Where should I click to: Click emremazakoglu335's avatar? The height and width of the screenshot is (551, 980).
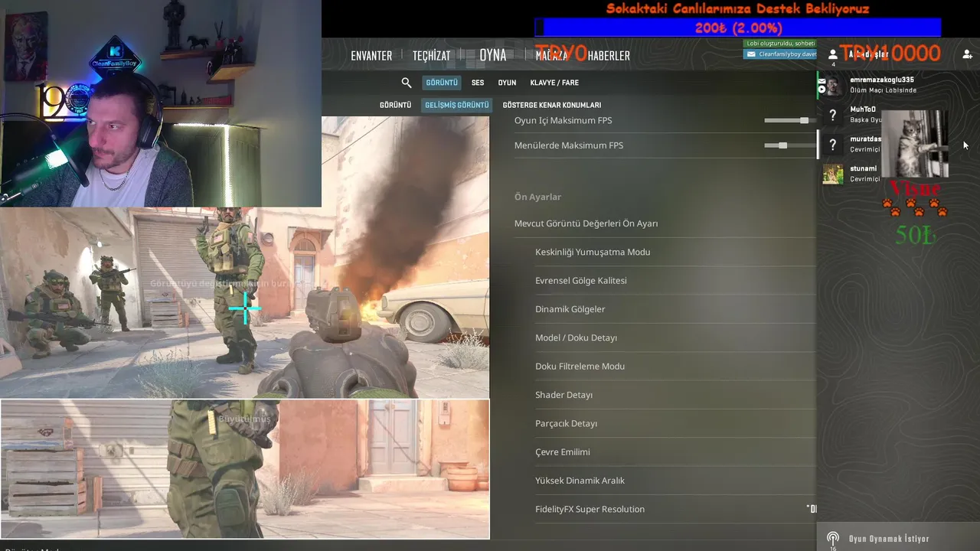click(833, 85)
